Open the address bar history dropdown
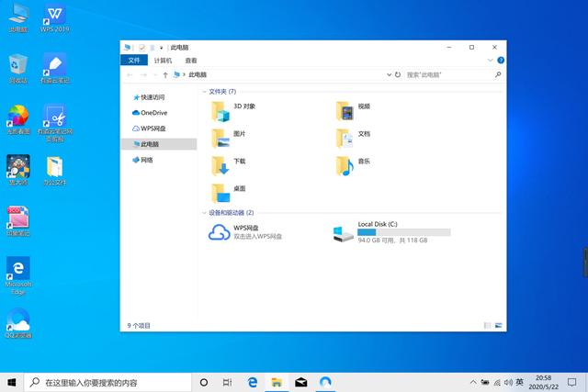588x392 pixels. tap(389, 74)
